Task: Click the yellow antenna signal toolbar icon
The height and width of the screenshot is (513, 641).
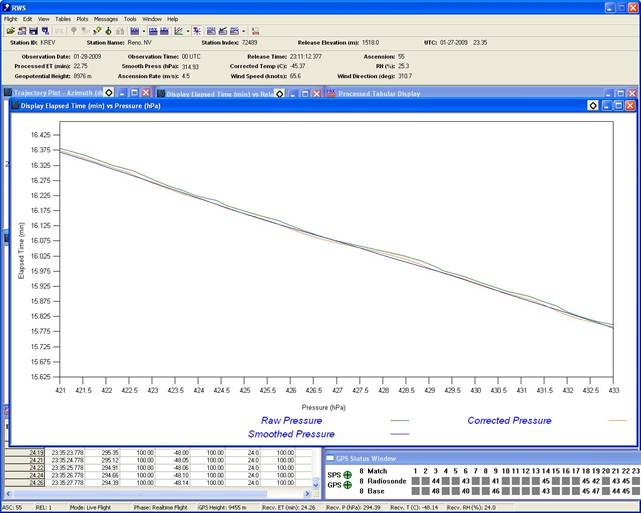Action: (x=97, y=31)
